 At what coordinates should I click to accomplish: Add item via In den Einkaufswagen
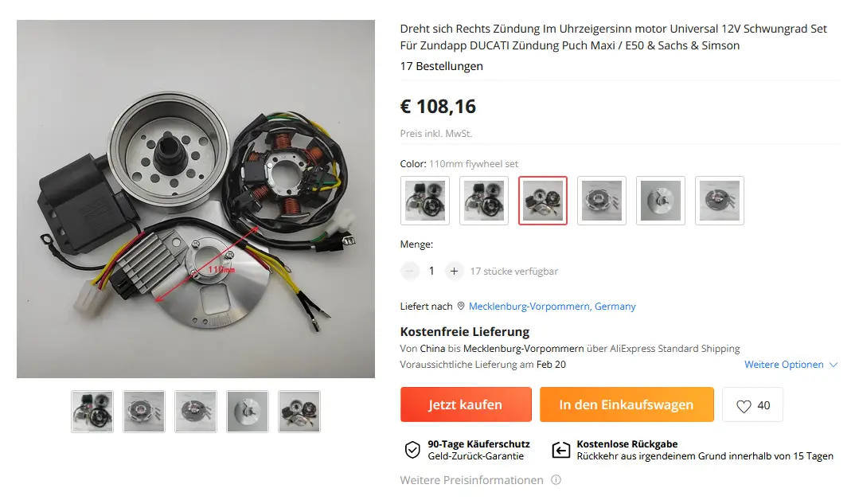click(x=627, y=404)
